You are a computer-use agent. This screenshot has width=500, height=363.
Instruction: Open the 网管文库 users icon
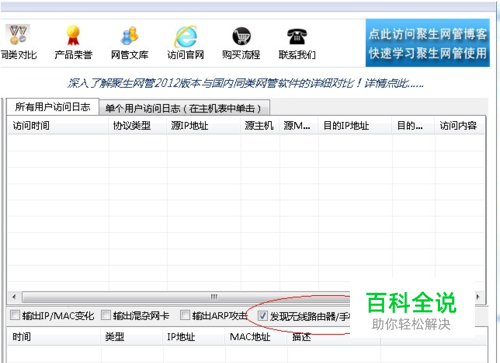click(129, 35)
